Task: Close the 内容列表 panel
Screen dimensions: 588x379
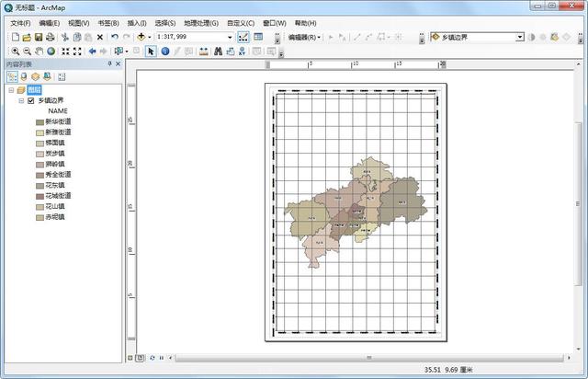Action: pos(118,63)
